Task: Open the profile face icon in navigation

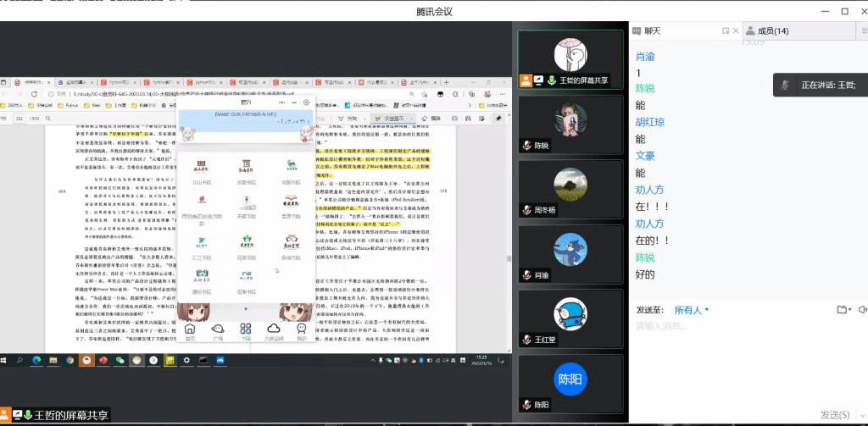Action: (x=301, y=329)
